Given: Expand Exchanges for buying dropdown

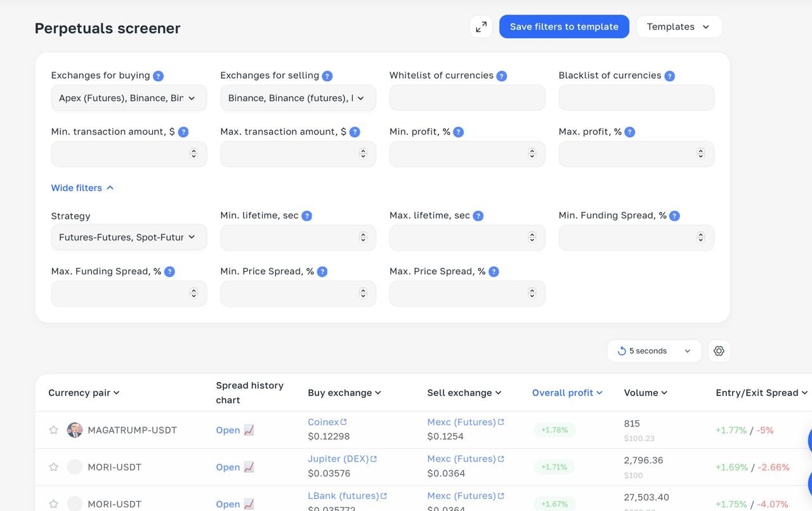Looking at the screenshot, I should click(x=129, y=98).
